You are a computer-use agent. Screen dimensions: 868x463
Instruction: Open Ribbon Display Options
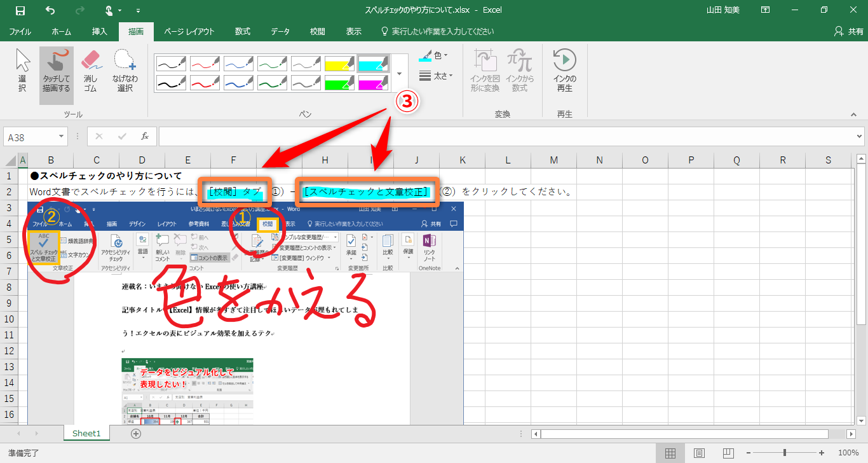[x=766, y=10]
